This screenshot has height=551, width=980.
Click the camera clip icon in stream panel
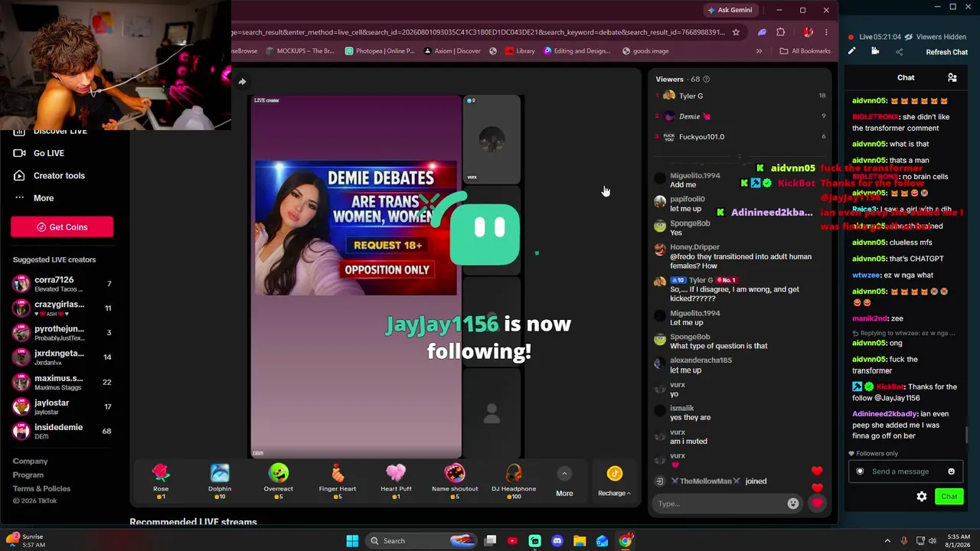875,51
